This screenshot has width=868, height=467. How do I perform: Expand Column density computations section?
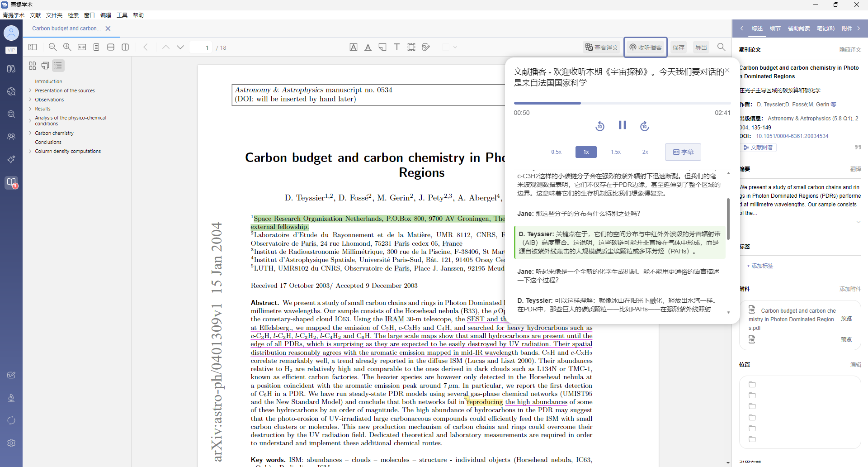[30, 151]
